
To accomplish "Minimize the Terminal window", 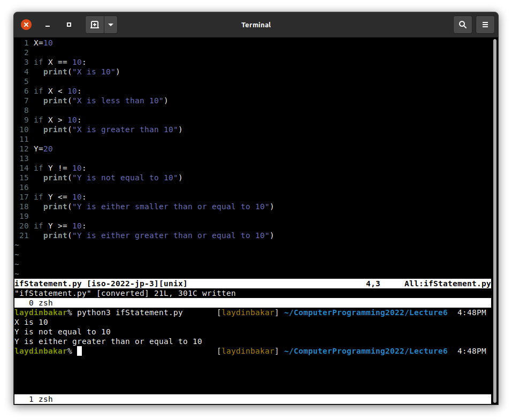I will pos(48,25).
